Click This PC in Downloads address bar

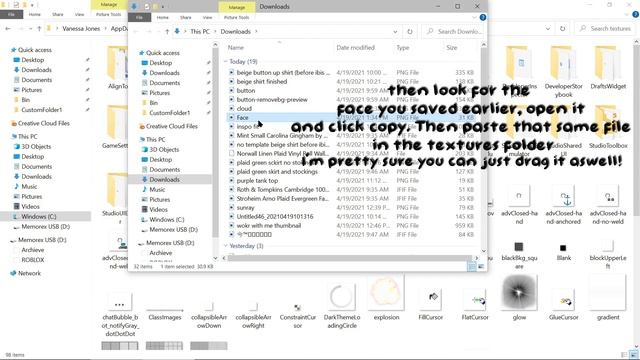(x=200, y=31)
